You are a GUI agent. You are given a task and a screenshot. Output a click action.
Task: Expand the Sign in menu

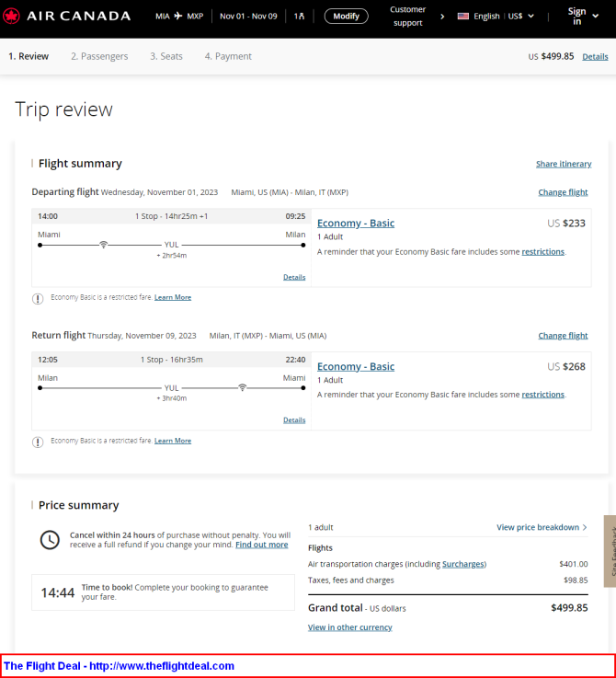582,17
